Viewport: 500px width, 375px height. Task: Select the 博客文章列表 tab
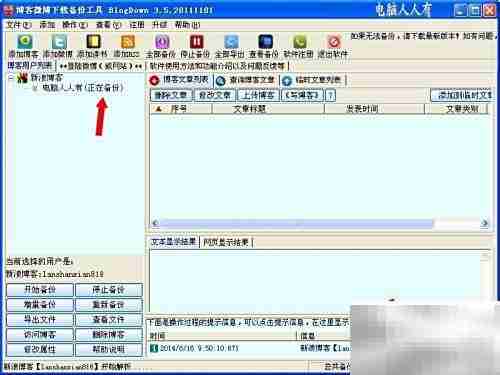(x=179, y=80)
